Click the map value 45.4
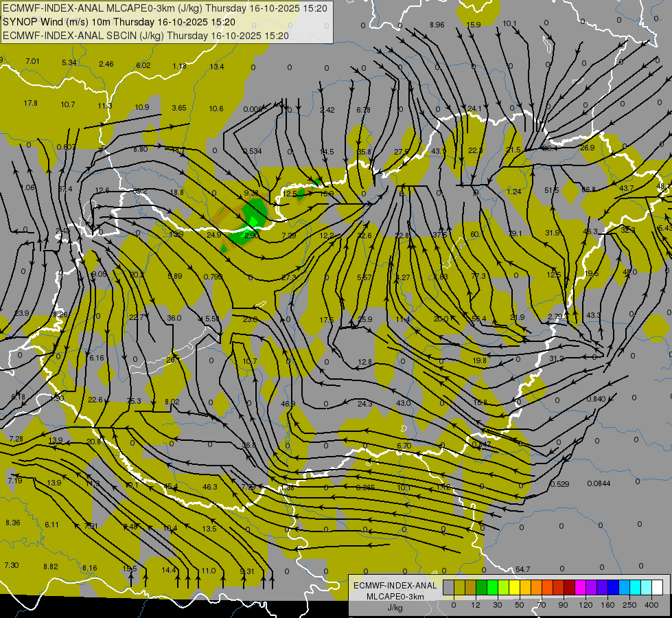Screen dimensions: 672x618 point(170,486)
